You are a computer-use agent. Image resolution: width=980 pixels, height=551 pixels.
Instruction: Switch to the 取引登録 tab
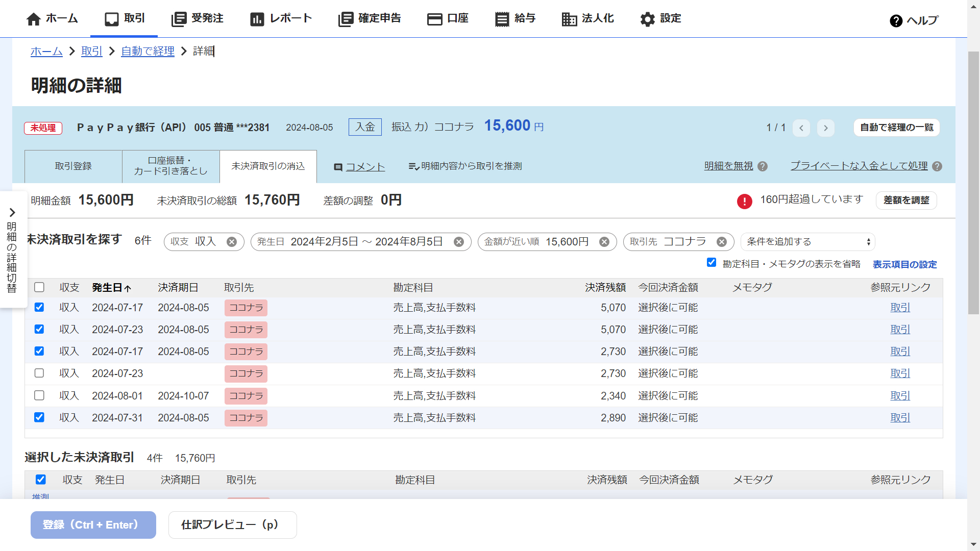(x=72, y=166)
